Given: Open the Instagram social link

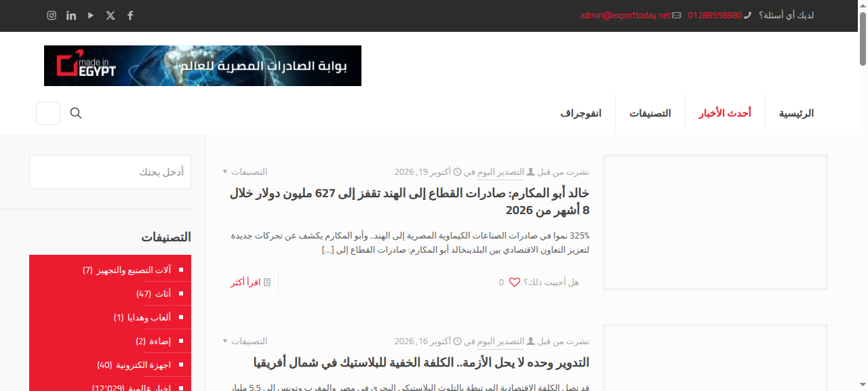Looking at the screenshot, I should [52, 16].
